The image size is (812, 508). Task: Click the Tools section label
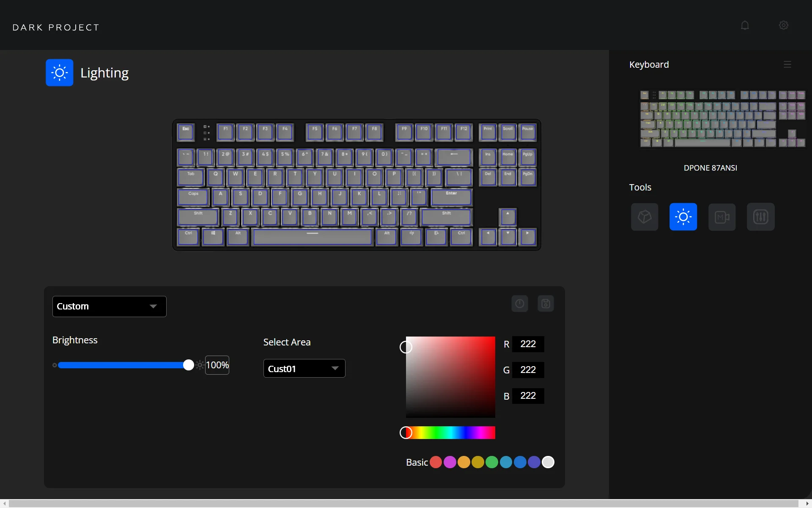tap(641, 187)
